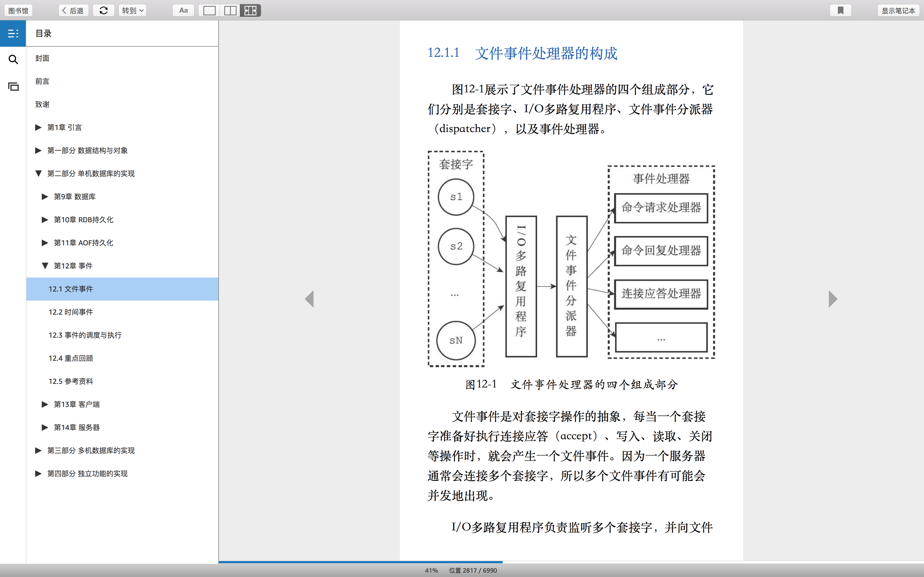Open the search panel magnifier icon
Viewport: 924px width, 577px height.
pos(13,60)
